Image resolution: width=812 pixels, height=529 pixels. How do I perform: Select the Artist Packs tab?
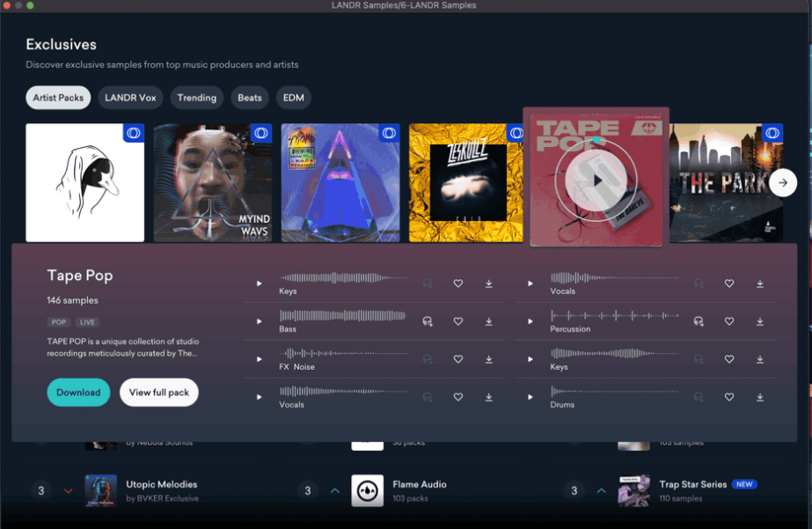point(58,98)
